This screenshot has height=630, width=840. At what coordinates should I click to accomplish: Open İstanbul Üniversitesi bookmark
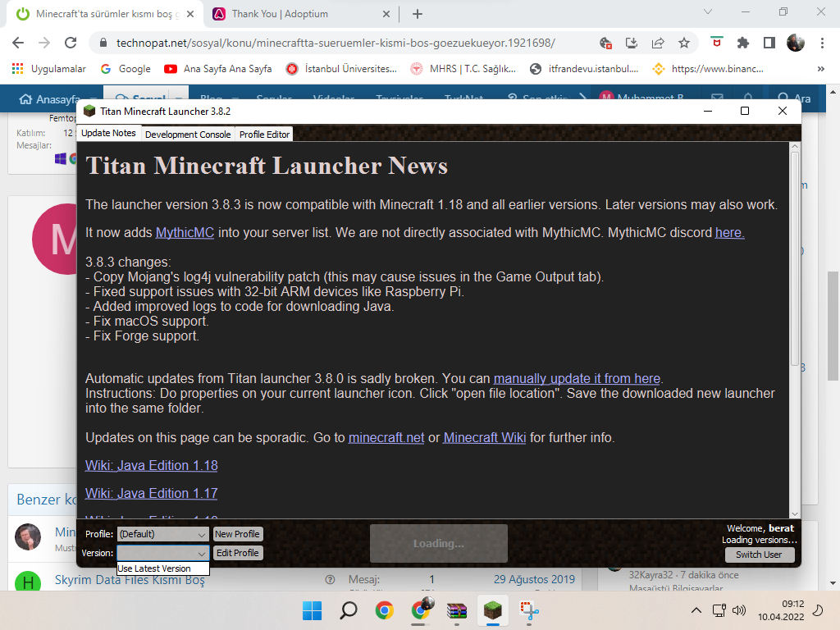click(342, 69)
